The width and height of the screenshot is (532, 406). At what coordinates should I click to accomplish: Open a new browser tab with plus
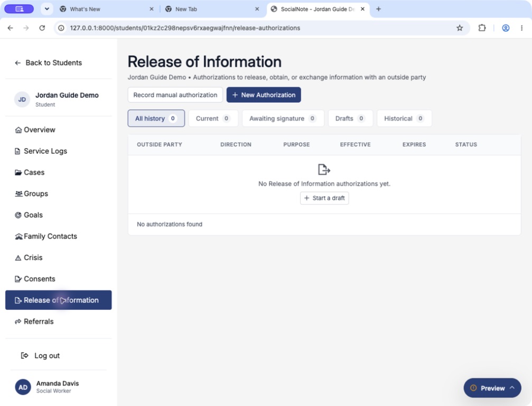[x=379, y=9]
